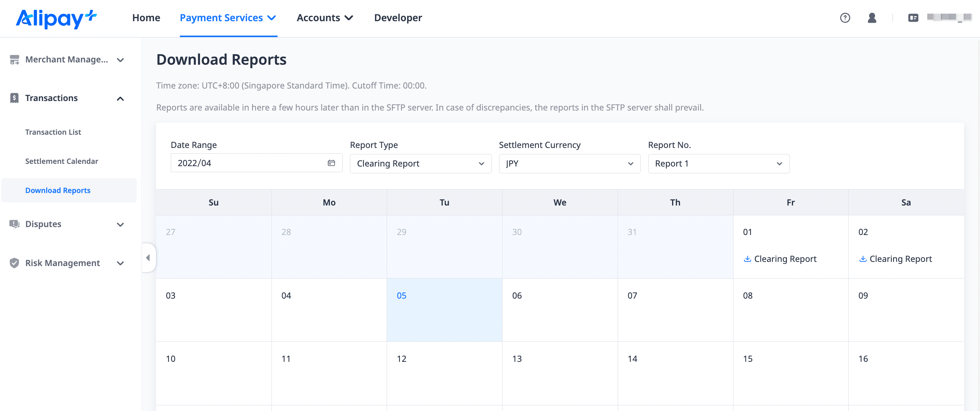Screen dimensions: 980x411
Task: Go to the Developer tab
Action: [398, 18]
